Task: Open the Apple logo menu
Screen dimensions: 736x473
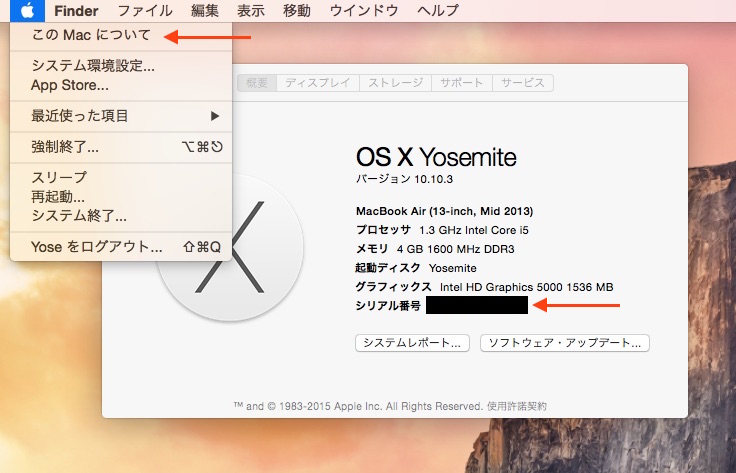Action: (x=27, y=10)
